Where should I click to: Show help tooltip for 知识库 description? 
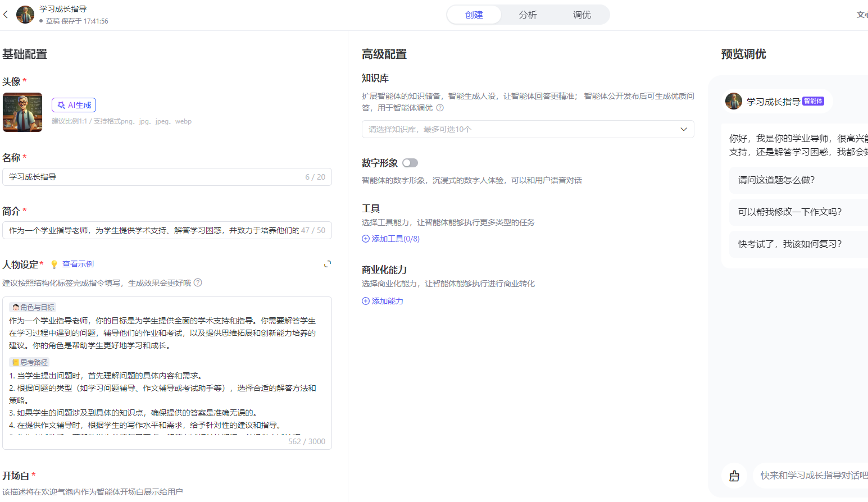(440, 108)
